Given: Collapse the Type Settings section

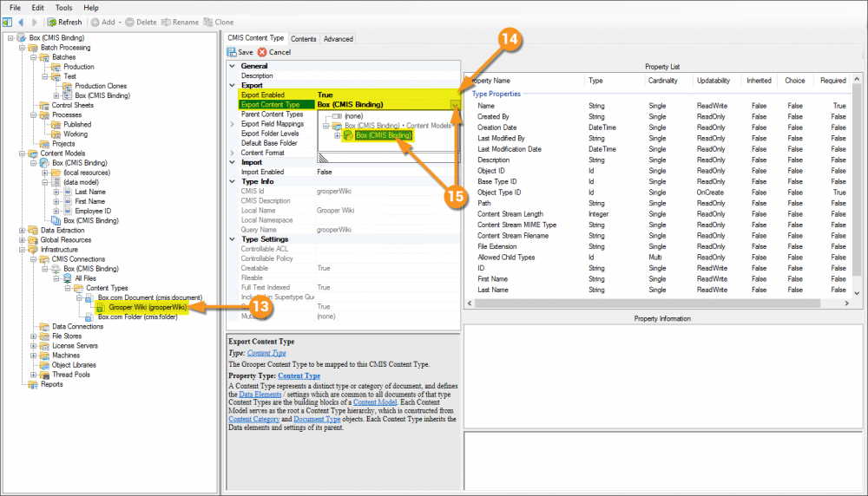Looking at the screenshot, I should [x=231, y=239].
